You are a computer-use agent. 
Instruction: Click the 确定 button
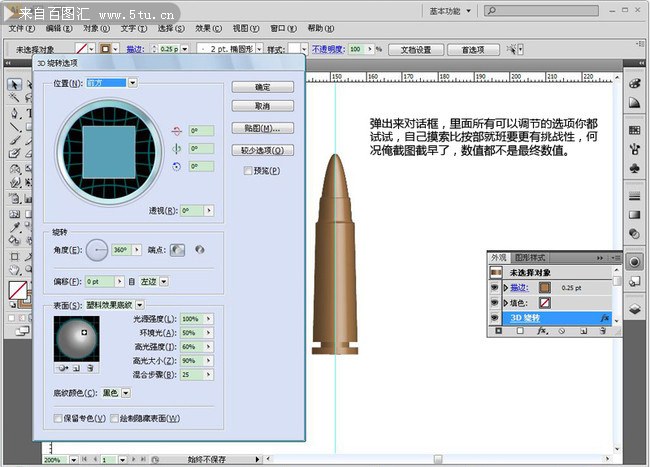pos(262,87)
